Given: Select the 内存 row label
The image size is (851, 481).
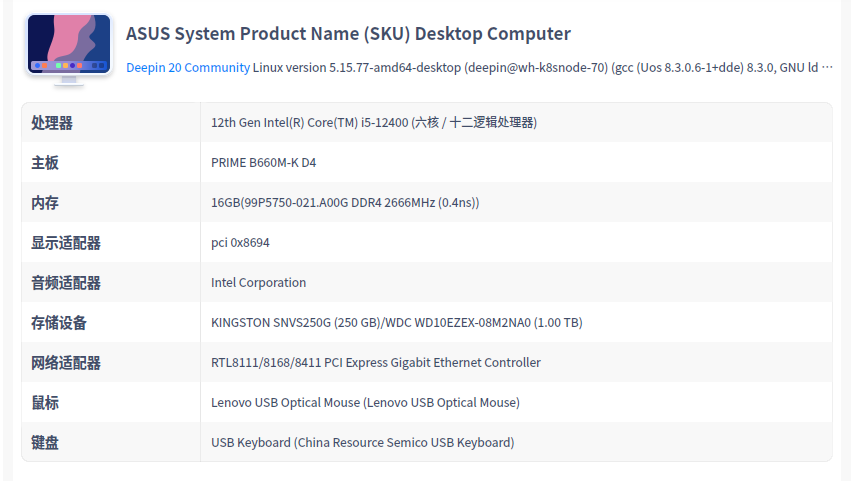Looking at the screenshot, I should point(45,203).
